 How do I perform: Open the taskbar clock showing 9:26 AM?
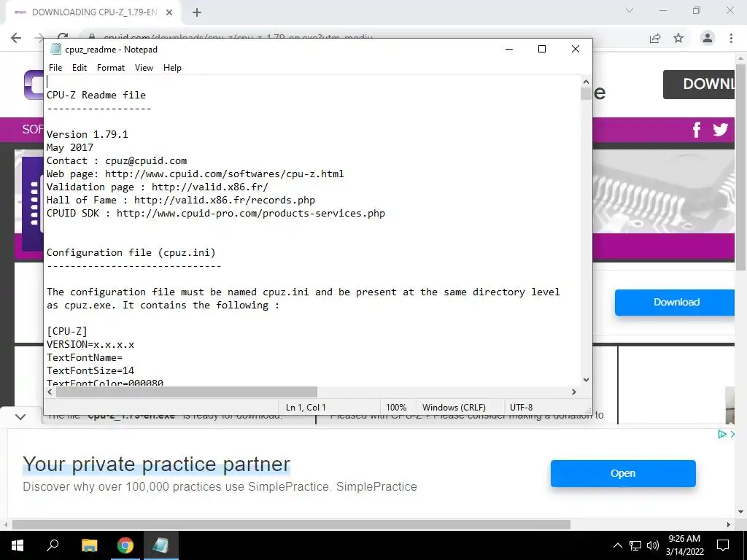(x=684, y=545)
